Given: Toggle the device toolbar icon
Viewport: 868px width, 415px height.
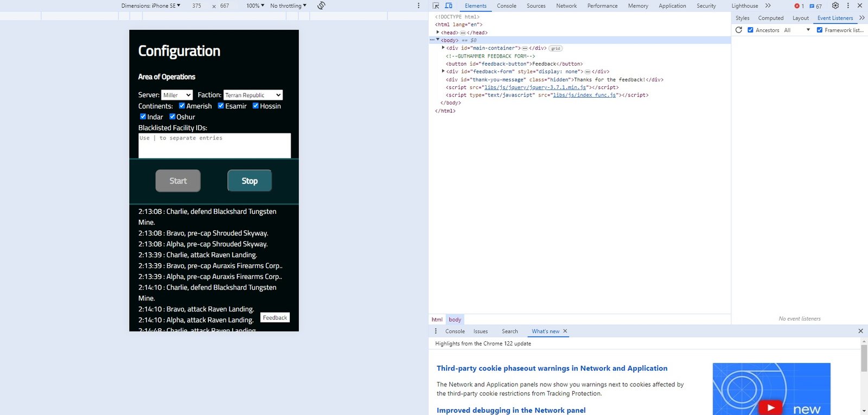Looking at the screenshot, I should click(x=449, y=5).
